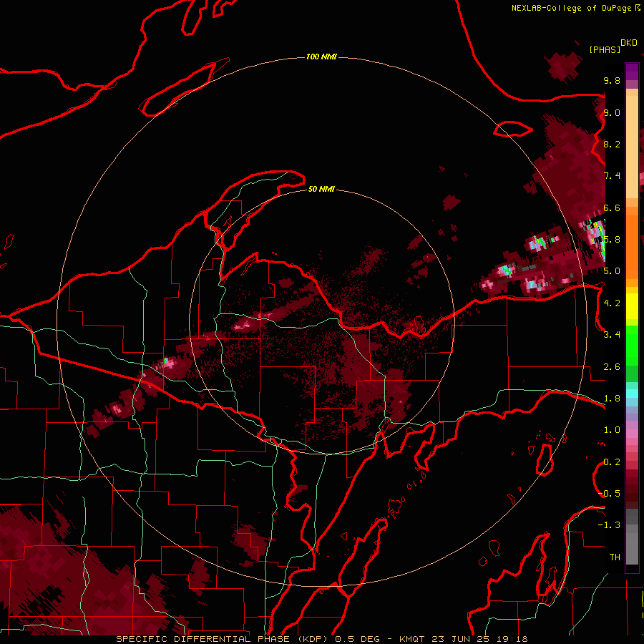Select the 1.0 scale value
644x644 pixels.
[612, 430]
